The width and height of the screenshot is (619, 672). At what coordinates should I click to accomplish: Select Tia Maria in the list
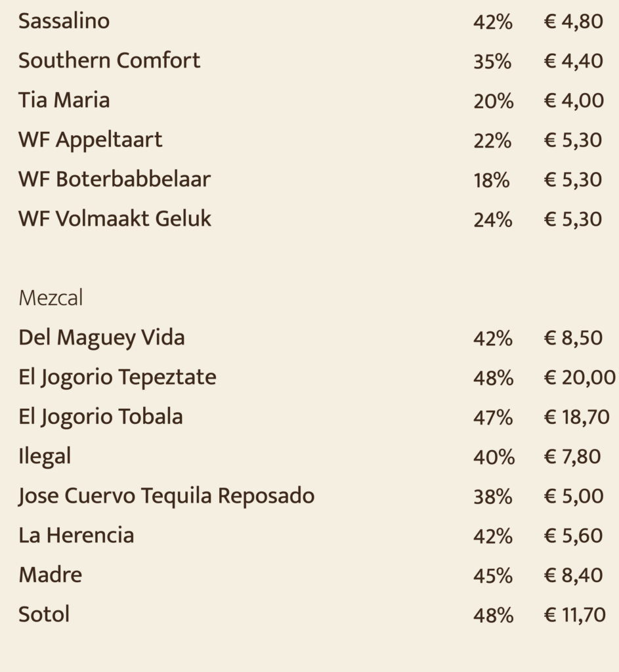coord(64,100)
